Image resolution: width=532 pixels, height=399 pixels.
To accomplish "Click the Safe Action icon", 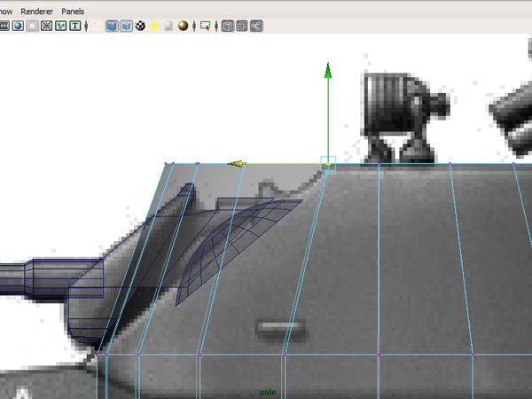I will tap(60, 26).
